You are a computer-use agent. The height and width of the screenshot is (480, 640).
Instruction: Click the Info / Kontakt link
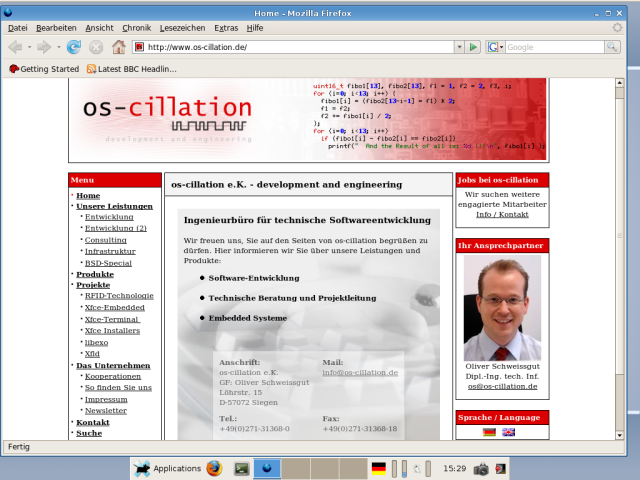pyautogui.click(x=502, y=214)
